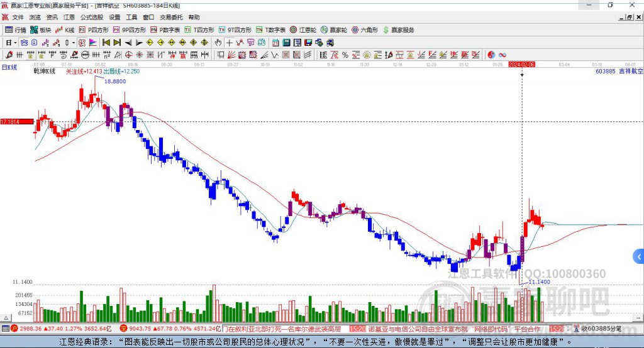Screen dimensions: 644x348
Task: Open the 板块 sector view
Action: [x=40, y=30]
